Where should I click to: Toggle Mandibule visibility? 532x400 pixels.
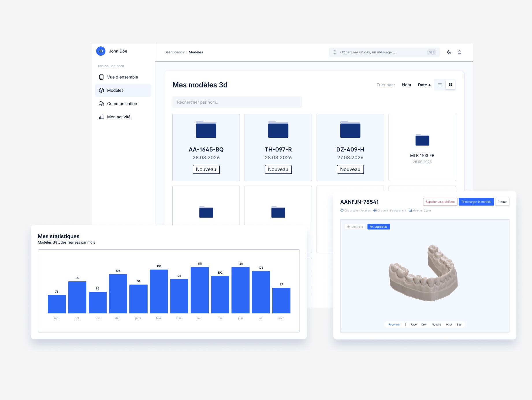click(x=379, y=227)
